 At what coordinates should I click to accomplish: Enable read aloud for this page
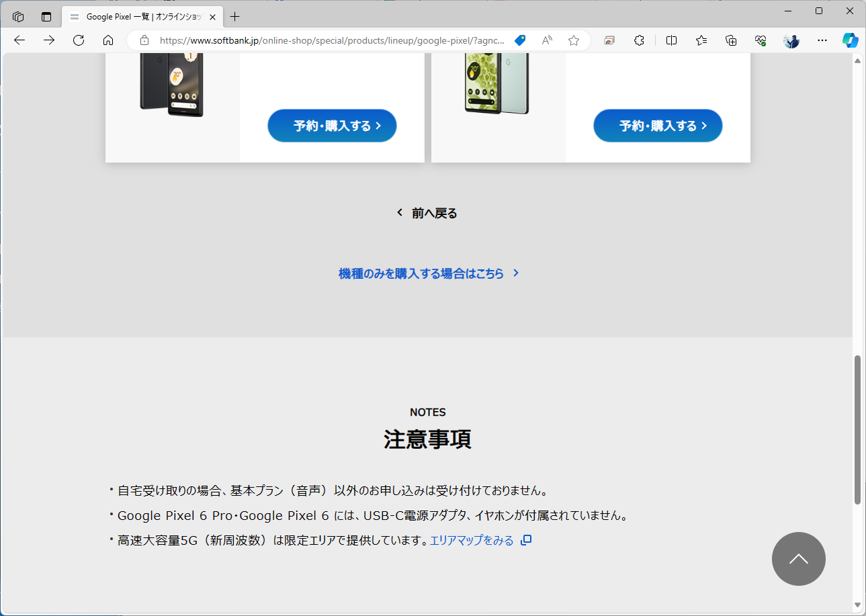[546, 40]
